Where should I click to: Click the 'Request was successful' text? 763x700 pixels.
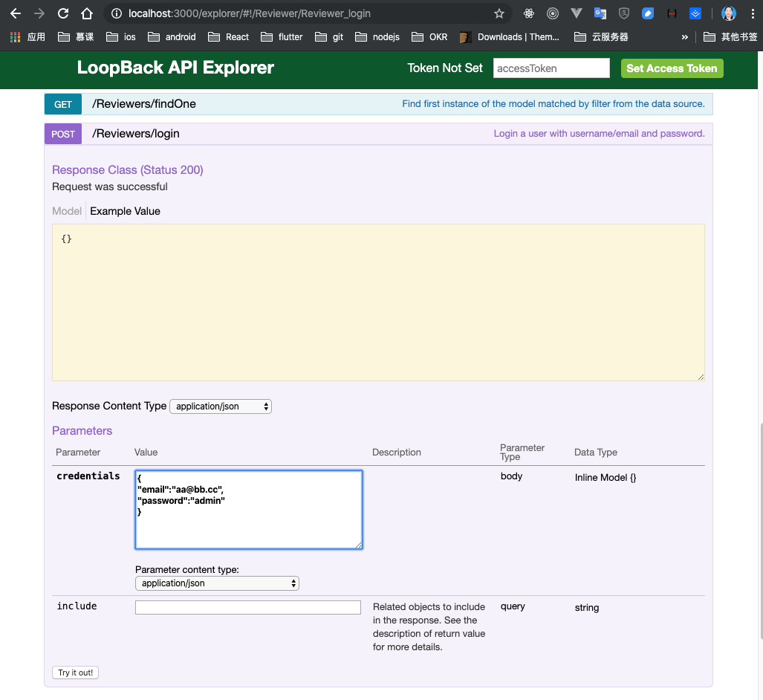click(109, 187)
